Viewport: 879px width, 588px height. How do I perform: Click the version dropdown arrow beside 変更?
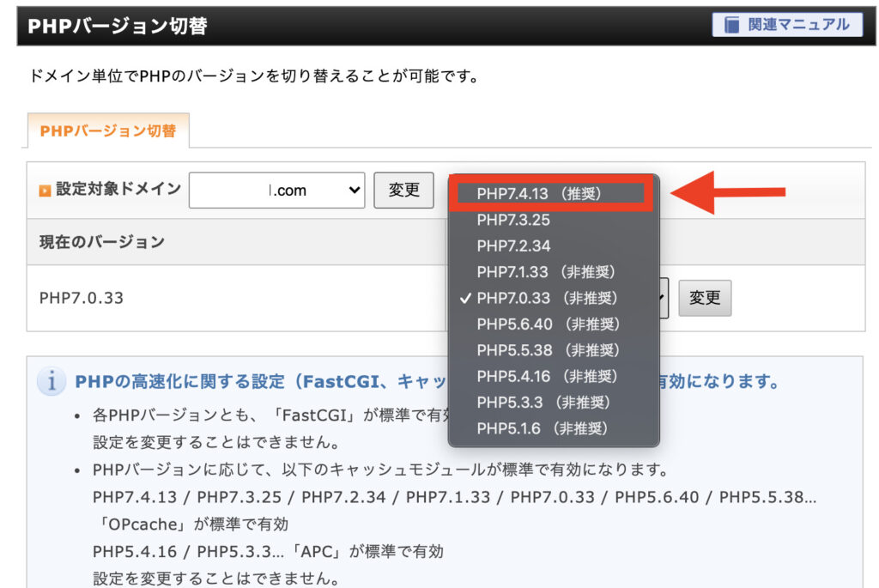coord(664,299)
